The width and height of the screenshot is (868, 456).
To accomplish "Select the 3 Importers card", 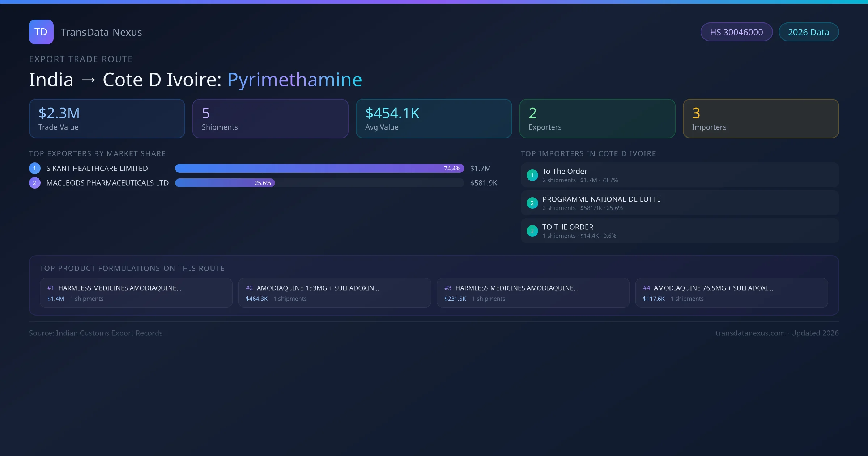I will tap(761, 118).
